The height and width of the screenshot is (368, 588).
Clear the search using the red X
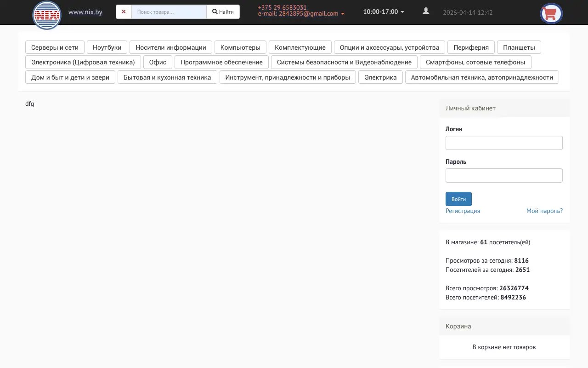tap(124, 11)
